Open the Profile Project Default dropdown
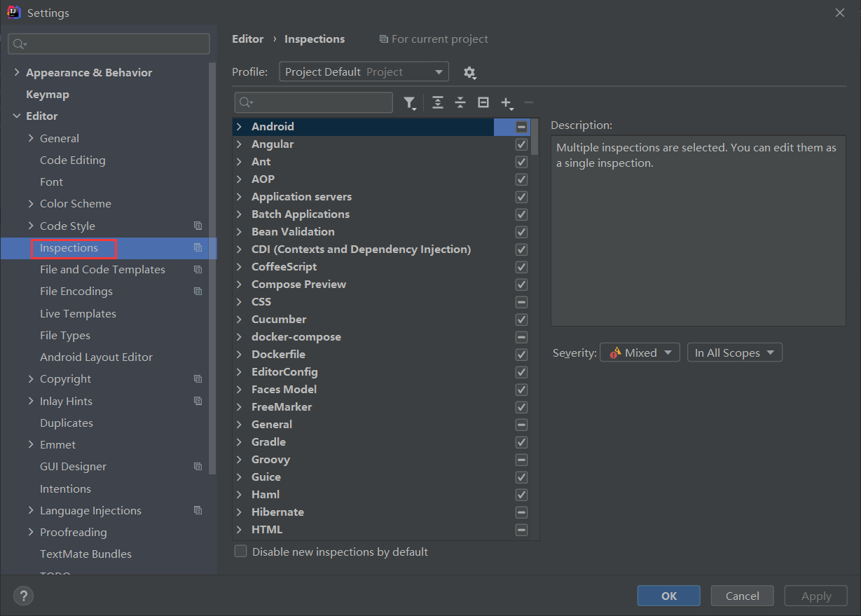The image size is (861, 616). pyautogui.click(x=364, y=71)
